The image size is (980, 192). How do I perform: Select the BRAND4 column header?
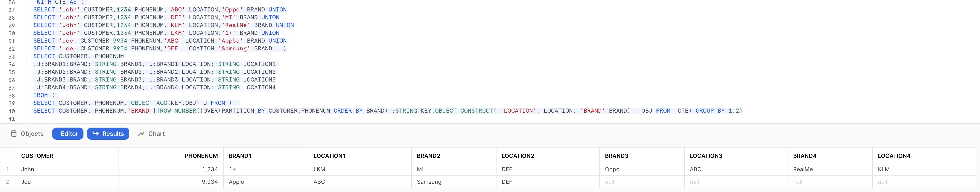coord(805,156)
